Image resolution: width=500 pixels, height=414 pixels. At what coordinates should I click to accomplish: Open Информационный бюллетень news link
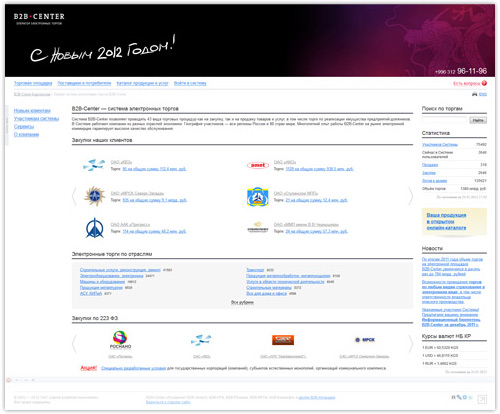tap(450, 322)
